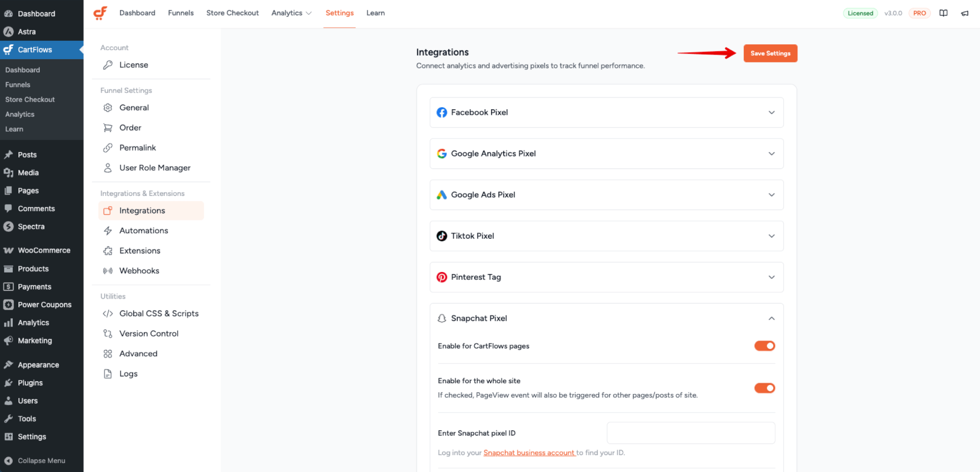Expand the Google Ads Pixel chevron

(772, 195)
